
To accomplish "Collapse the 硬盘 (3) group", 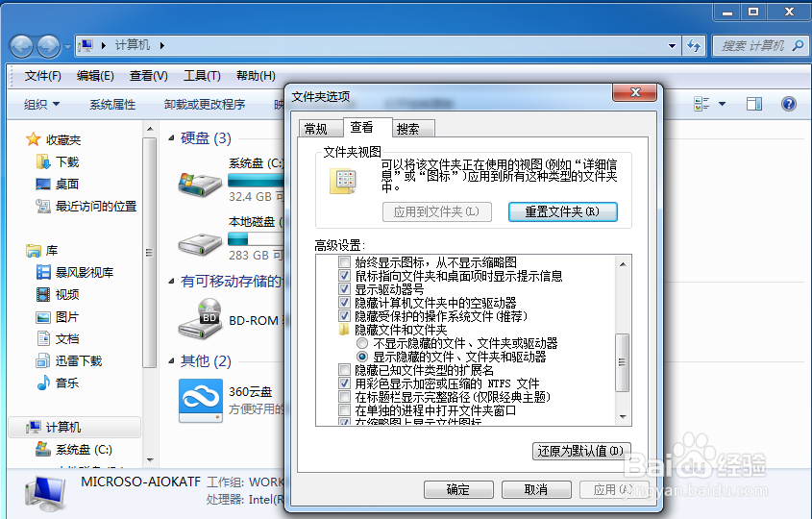I will [171, 138].
